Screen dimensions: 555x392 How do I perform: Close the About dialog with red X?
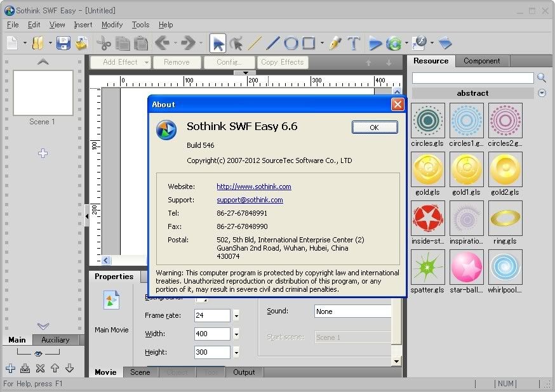[x=398, y=104]
